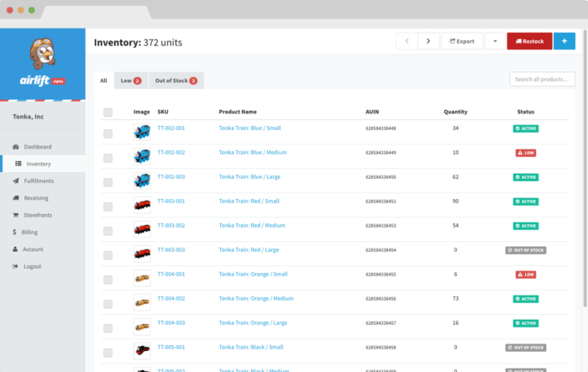Select checkbox for TT-003-002 row
588x372 pixels.
point(108,231)
